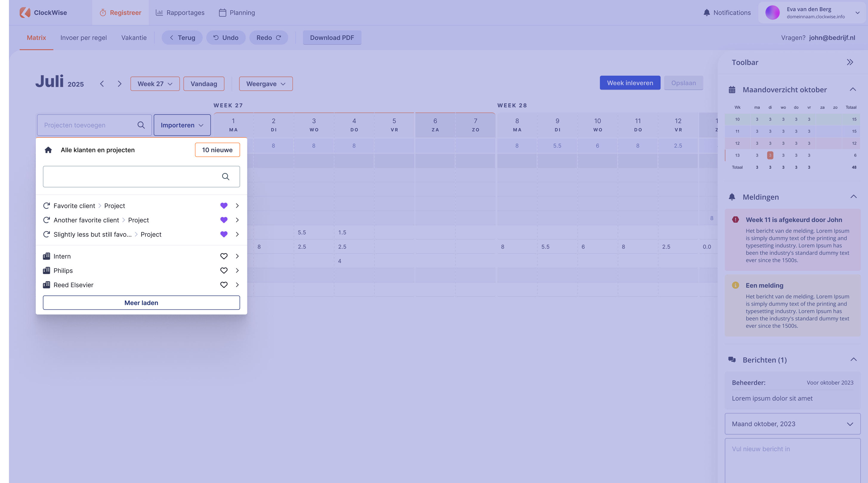
Task: Go to previous week with left arrow
Action: 102,84
